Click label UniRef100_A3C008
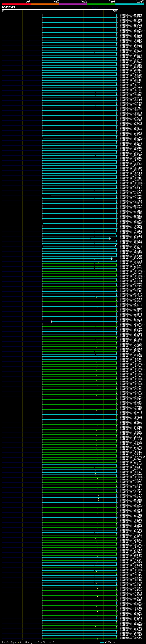Image resolution: width=146 pixels, height=644 pixels. tap(131, 233)
